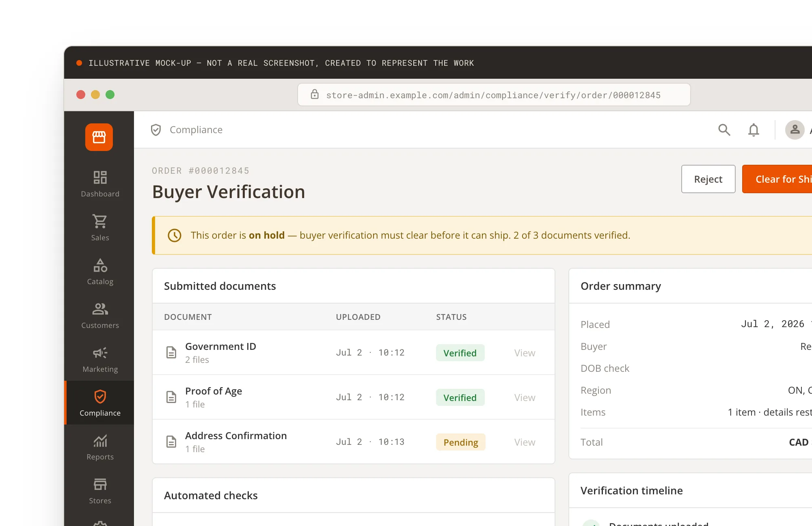Open notifications bell
Screen dimensions: 812x526
coord(754,130)
